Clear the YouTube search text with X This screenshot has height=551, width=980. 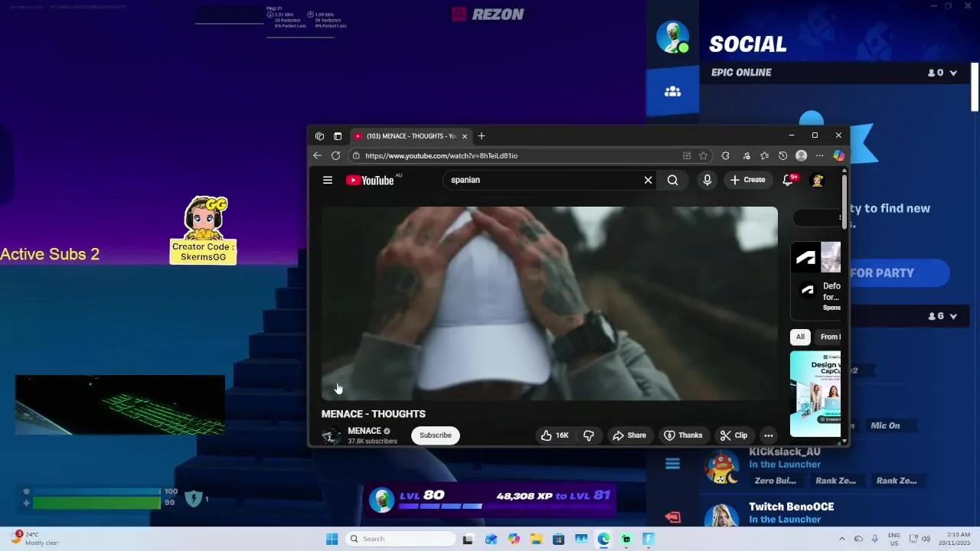click(648, 180)
